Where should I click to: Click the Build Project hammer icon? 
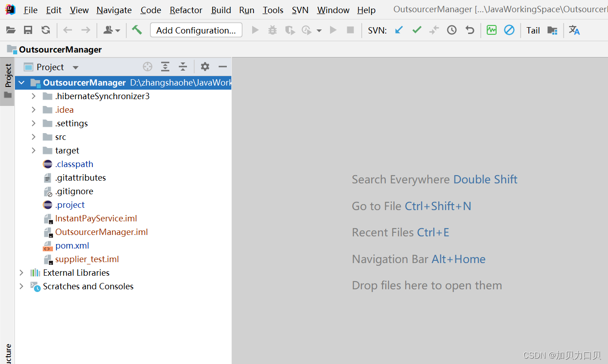point(137,30)
